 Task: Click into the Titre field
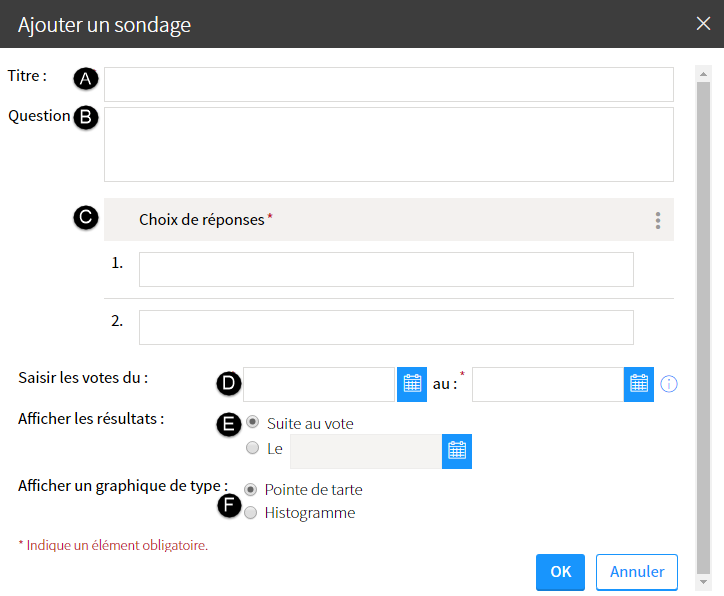tap(389, 84)
